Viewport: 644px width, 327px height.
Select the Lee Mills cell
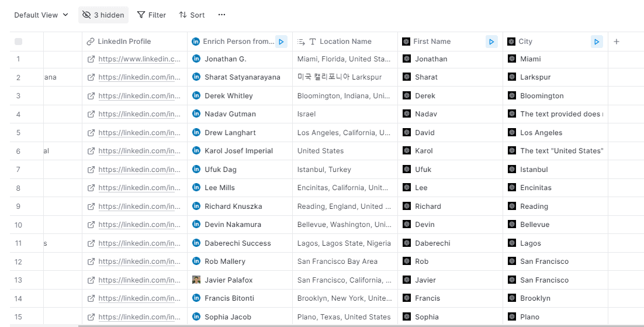click(x=240, y=188)
